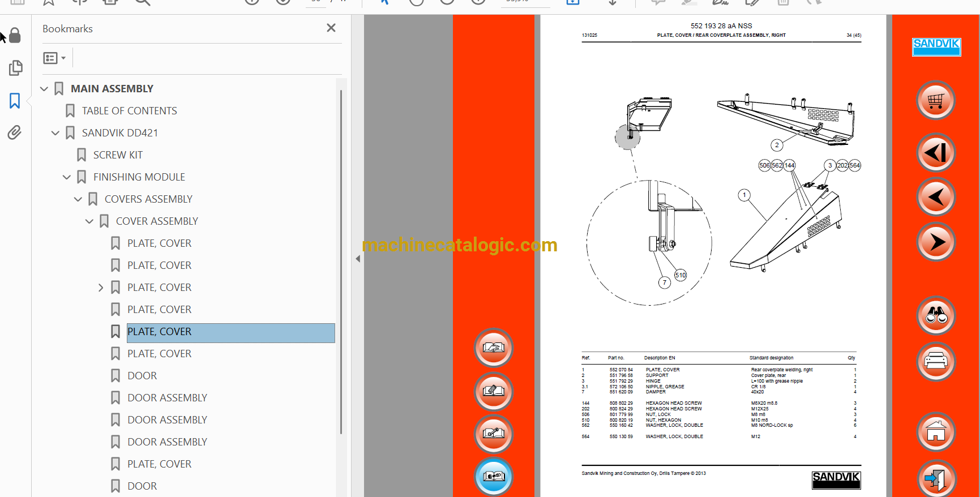980x497 pixels.
Task: Close the Bookmarks panel
Action: [331, 28]
